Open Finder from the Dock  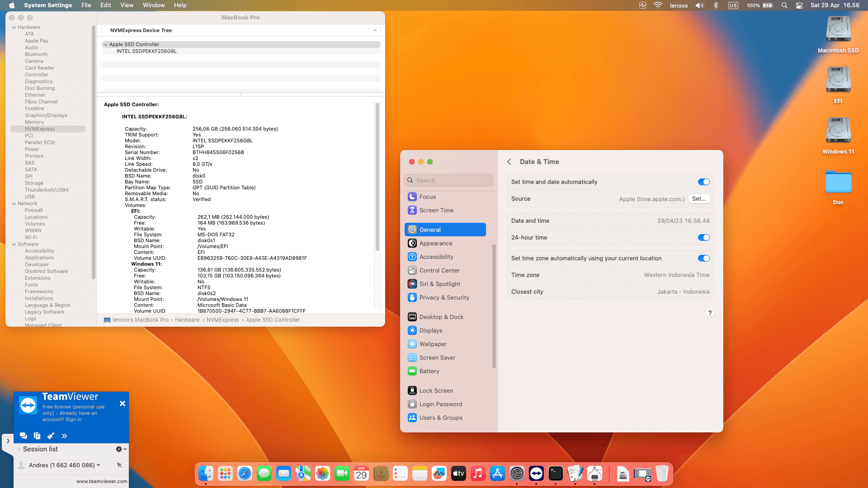click(x=206, y=474)
